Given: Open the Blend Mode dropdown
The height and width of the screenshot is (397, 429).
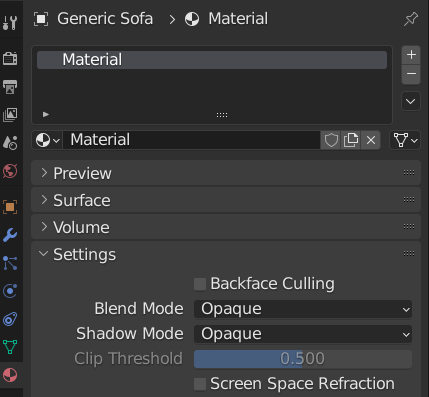Looking at the screenshot, I should coord(303,309).
